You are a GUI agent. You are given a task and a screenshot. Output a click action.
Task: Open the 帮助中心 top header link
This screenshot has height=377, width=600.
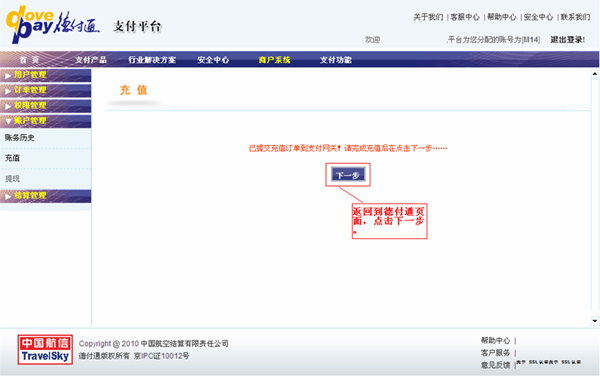[501, 17]
